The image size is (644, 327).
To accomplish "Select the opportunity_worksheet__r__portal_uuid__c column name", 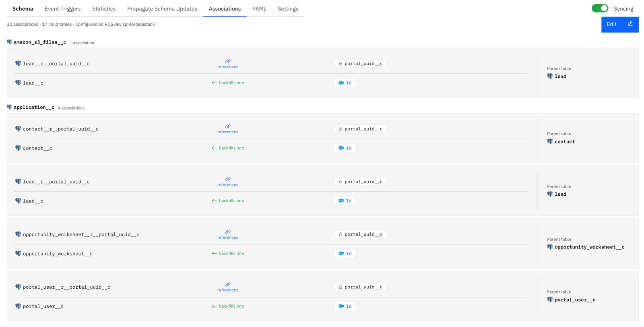I will coord(81,235).
